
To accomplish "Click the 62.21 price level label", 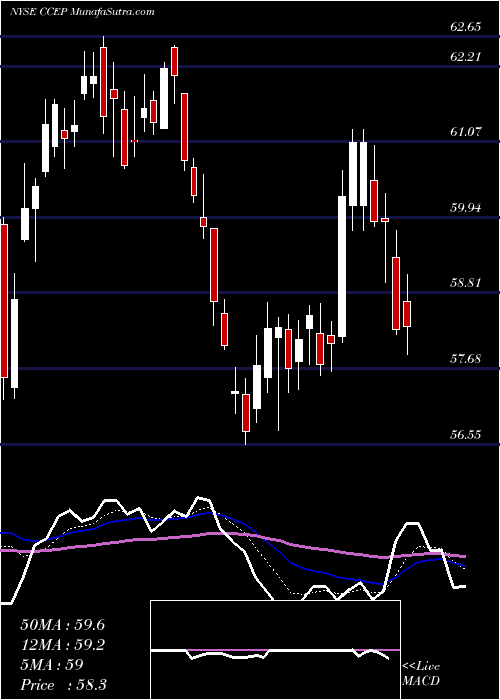I will (x=466, y=57).
